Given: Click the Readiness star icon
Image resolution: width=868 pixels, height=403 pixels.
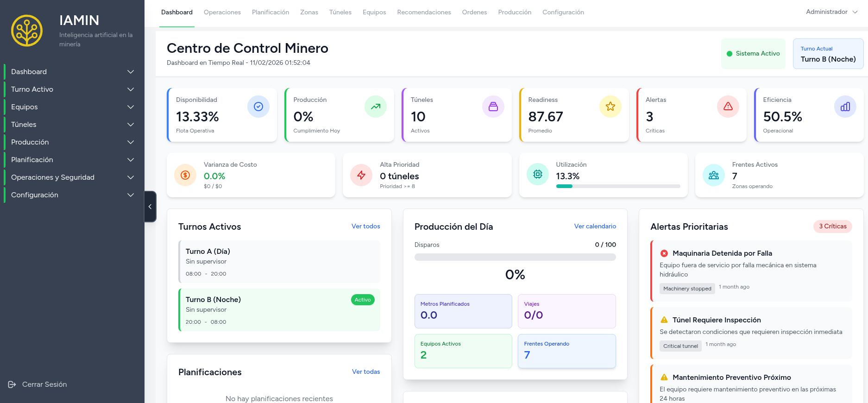Looking at the screenshot, I should coord(610,107).
